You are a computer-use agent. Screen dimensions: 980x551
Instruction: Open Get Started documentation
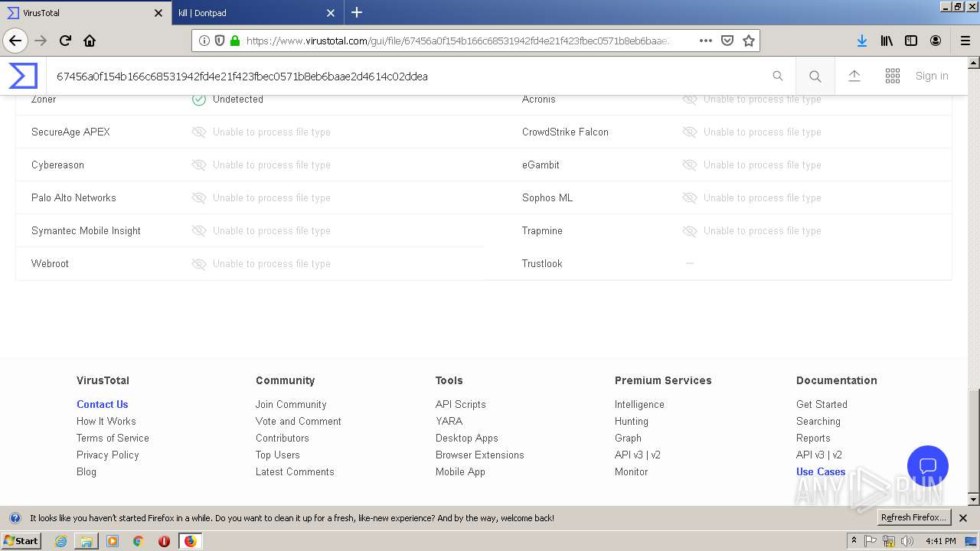822,404
